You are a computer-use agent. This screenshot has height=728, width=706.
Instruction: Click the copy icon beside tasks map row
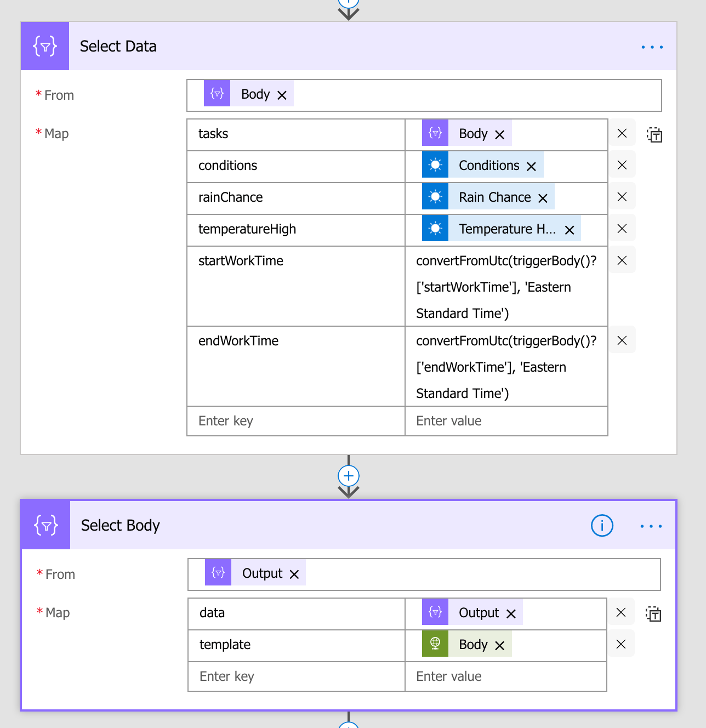pos(654,134)
